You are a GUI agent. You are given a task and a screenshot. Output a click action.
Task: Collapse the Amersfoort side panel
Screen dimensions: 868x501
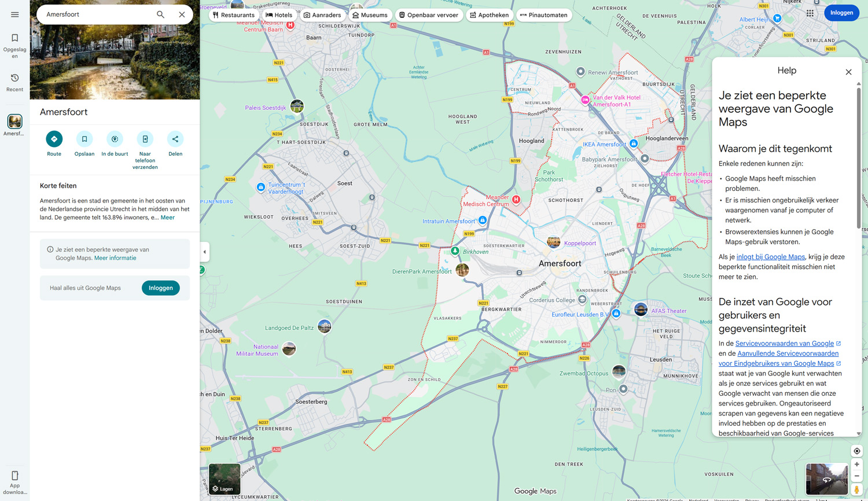[x=204, y=252]
